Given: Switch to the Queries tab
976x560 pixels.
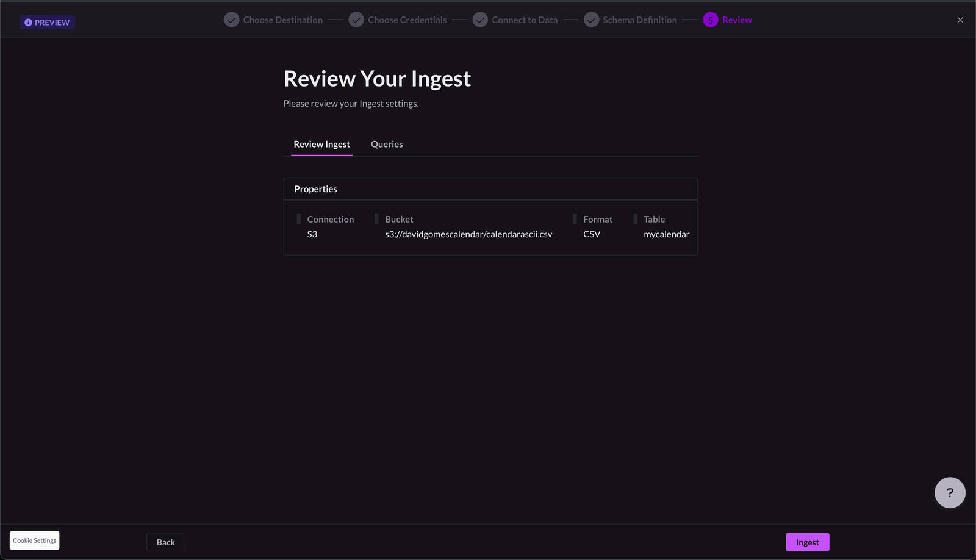Looking at the screenshot, I should coord(387,144).
